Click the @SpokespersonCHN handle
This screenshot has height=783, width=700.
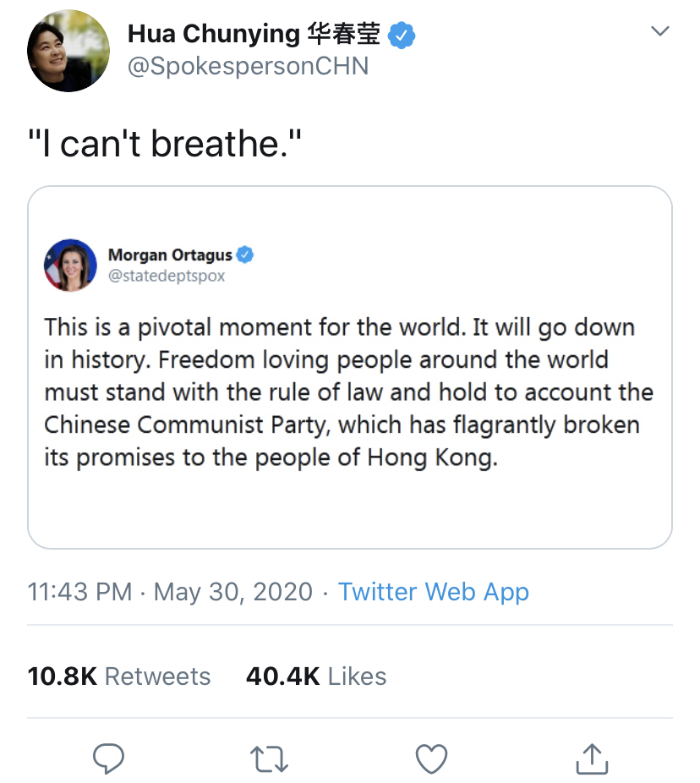click(248, 67)
